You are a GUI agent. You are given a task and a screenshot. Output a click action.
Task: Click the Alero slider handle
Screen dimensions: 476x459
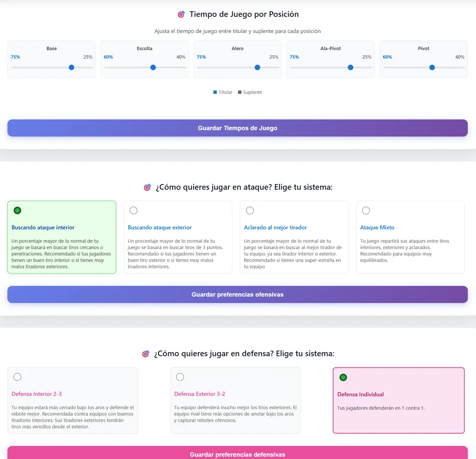257,67
